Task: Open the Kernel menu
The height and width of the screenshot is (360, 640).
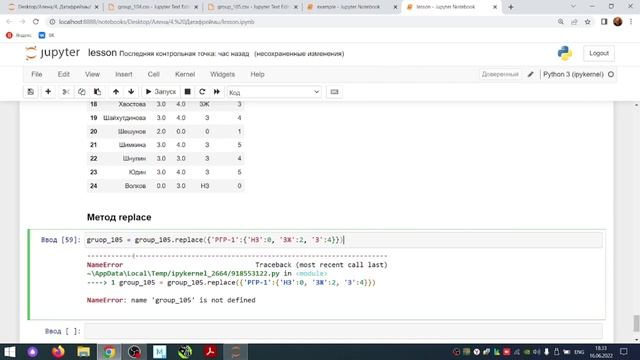Action: (x=185, y=74)
